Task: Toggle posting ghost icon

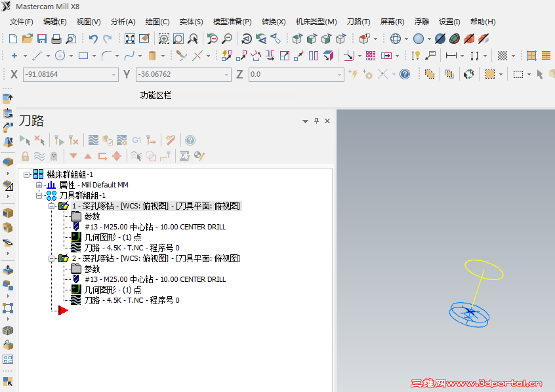Action: tap(54, 157)
